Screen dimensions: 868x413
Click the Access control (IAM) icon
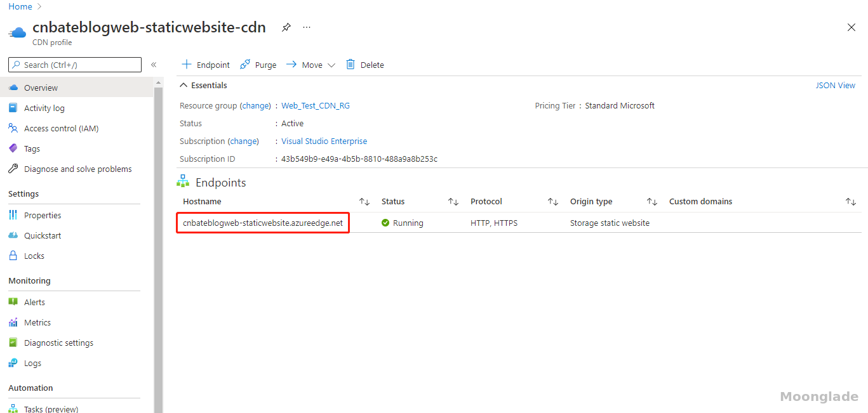13,128
